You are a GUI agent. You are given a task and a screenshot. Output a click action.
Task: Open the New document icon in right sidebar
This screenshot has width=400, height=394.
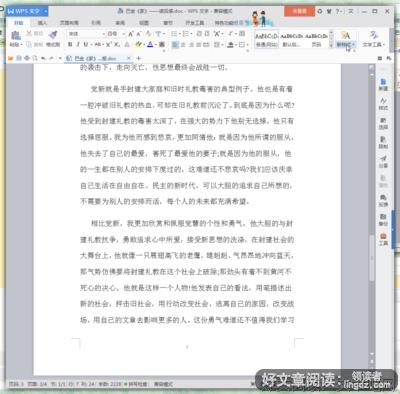tap(383, 82)
